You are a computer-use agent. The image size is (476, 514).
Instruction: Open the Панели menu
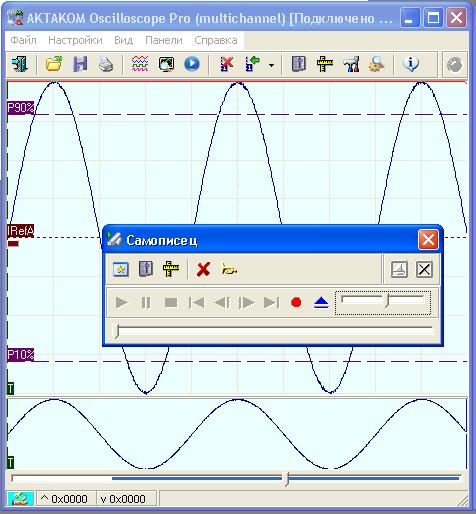click(x=164, y=40)
